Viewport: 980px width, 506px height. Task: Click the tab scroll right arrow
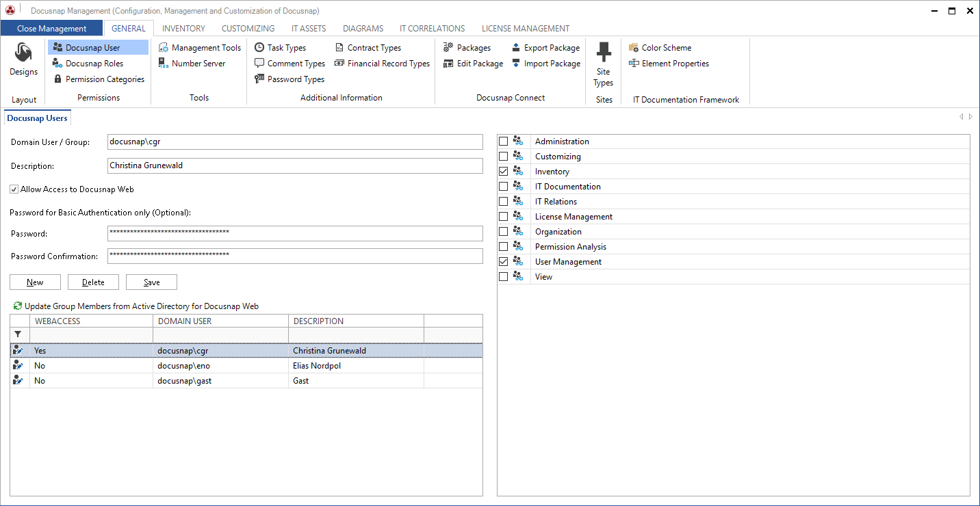(x=971, y=117)
